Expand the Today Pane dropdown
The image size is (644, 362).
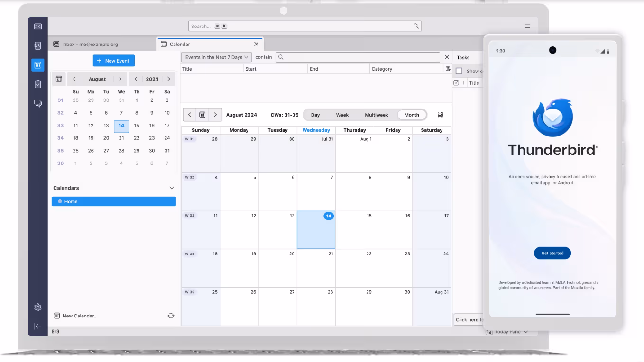point(526,332)
